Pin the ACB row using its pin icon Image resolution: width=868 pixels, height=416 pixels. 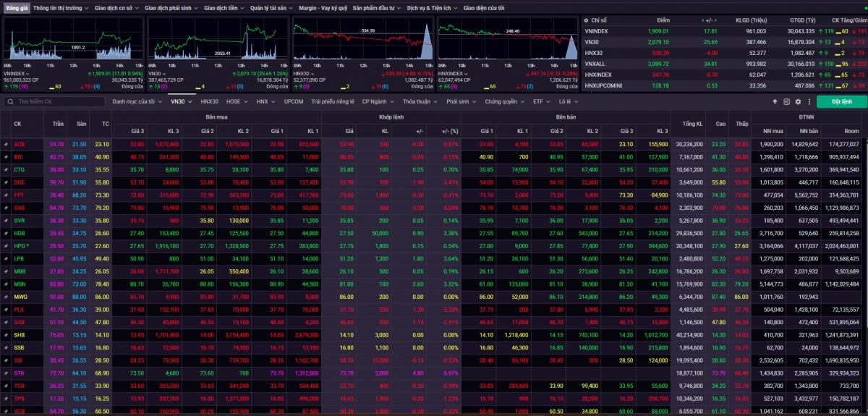6,145
